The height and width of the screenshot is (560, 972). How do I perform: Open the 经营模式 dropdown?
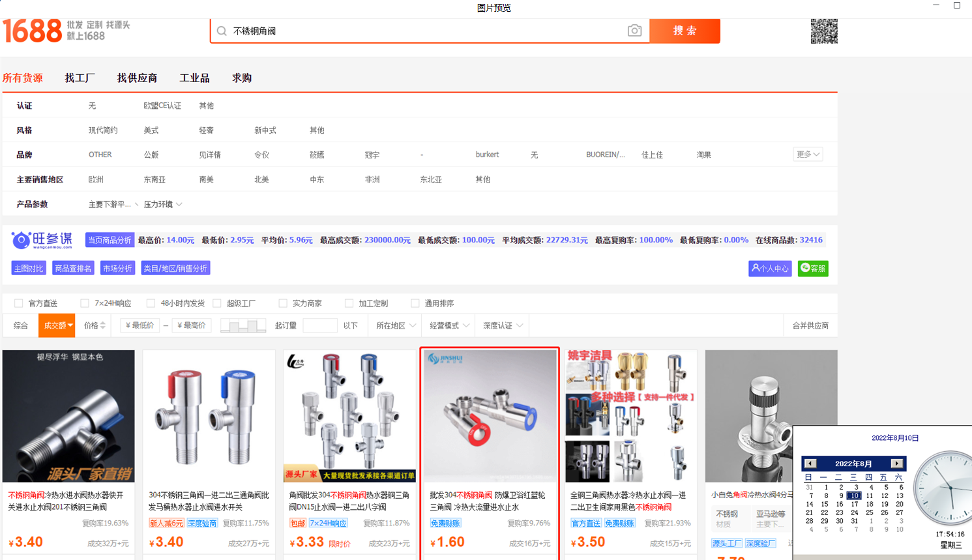tap(449, 325)
